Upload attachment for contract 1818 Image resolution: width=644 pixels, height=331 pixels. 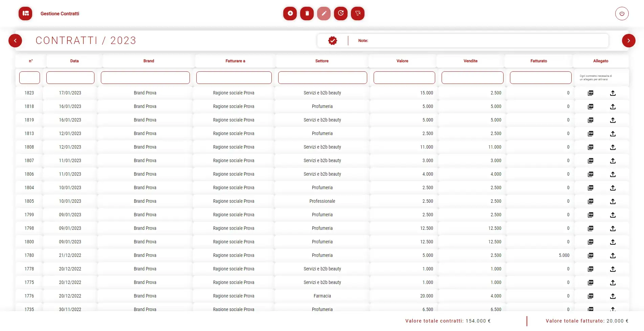pyautogui.click(x=613, y=106)
